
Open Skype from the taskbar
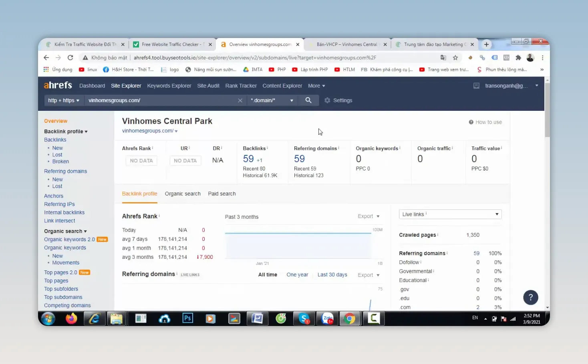pos(304,319)
